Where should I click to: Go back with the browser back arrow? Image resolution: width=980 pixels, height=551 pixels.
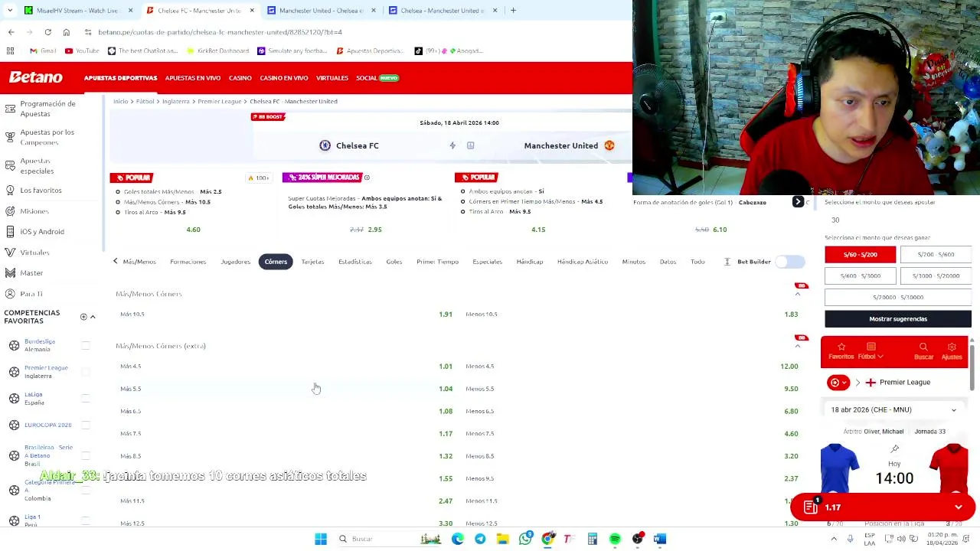11,32
